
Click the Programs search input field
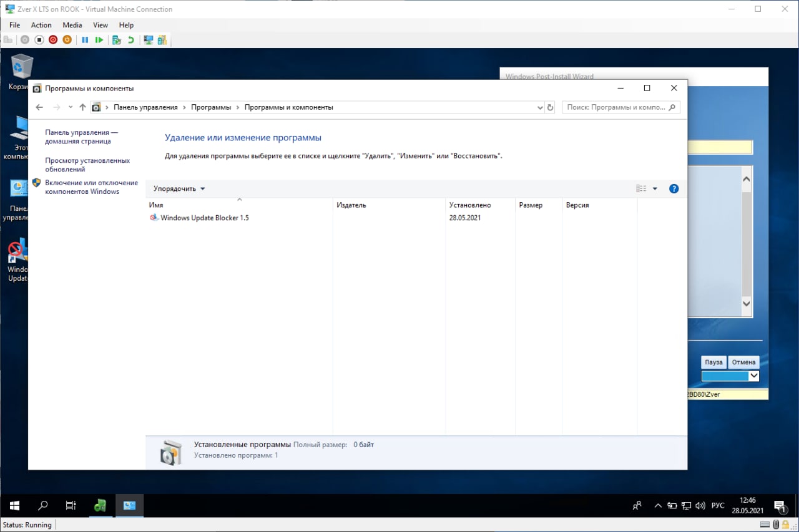pyautogui.click(x=615, y=107)
